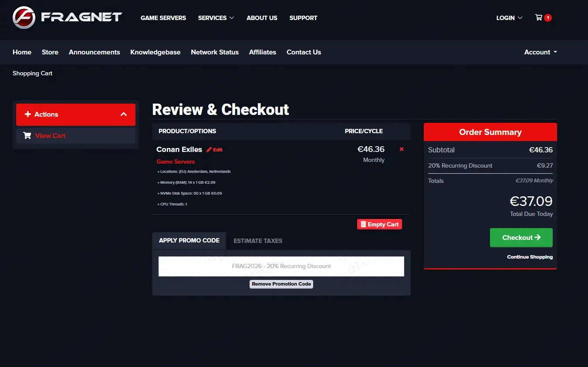Click the €46.36 product price
The width and height of the screenshot is (588, 367).
371,149
